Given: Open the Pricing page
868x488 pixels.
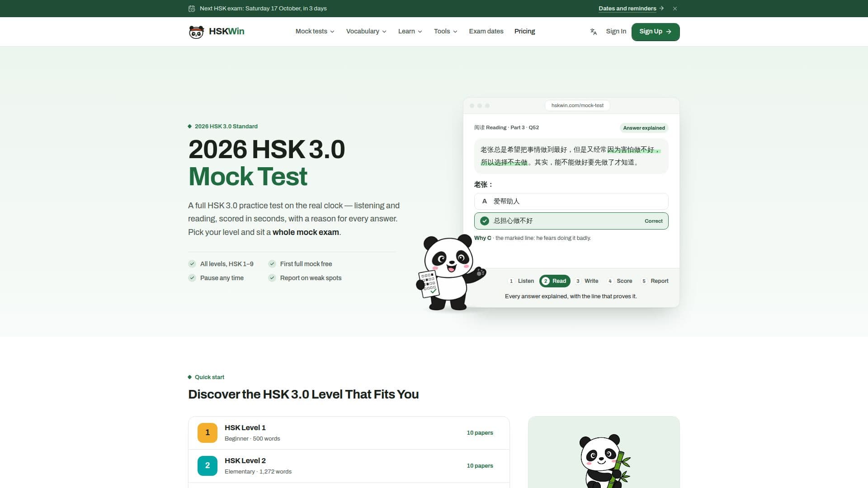Looking at the screenshot, I should (x=524, y=31).
